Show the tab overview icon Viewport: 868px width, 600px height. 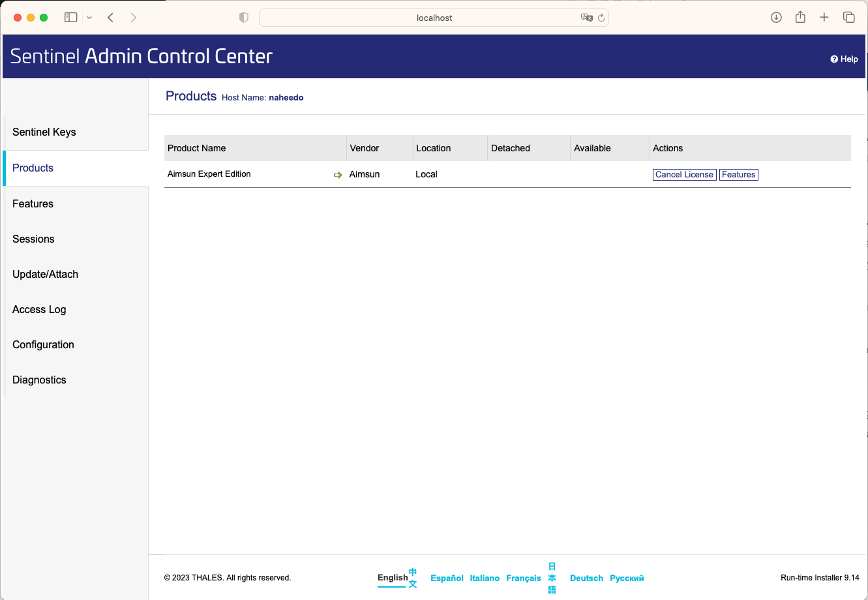pyautogui.click(x=848, y=18)
